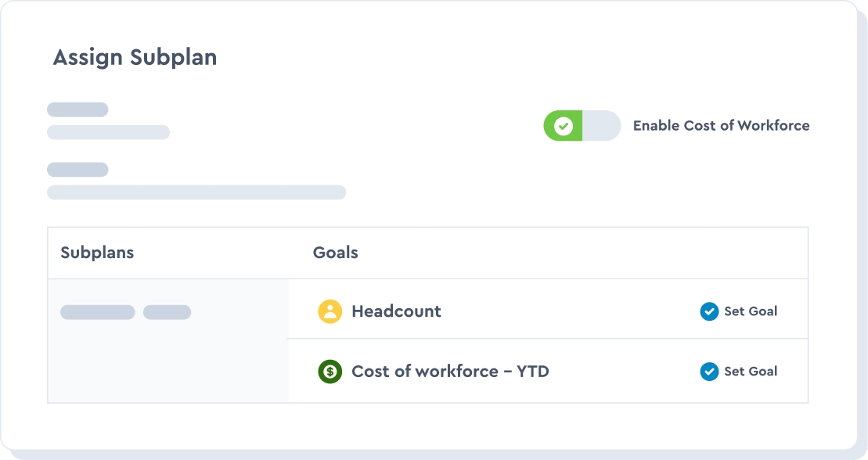Viewport: 868px width, 460px height.
Task: Click the second shorter subplan placeholder pill
Action: [x=167, y=312]
